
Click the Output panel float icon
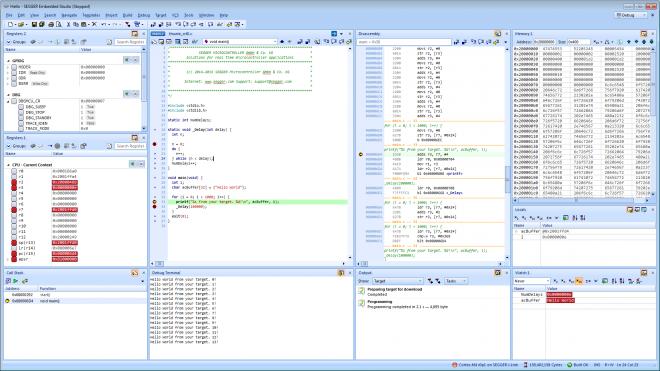tap(498, 273)
